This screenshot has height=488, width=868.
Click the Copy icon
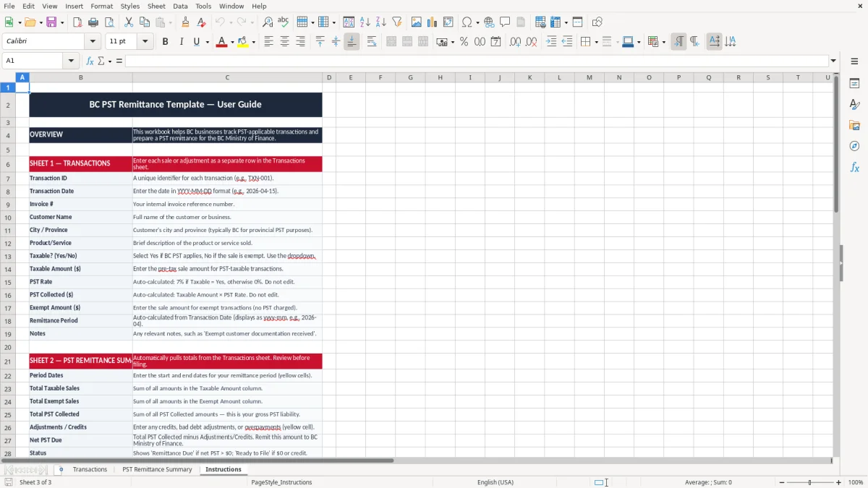click(145, 22)
